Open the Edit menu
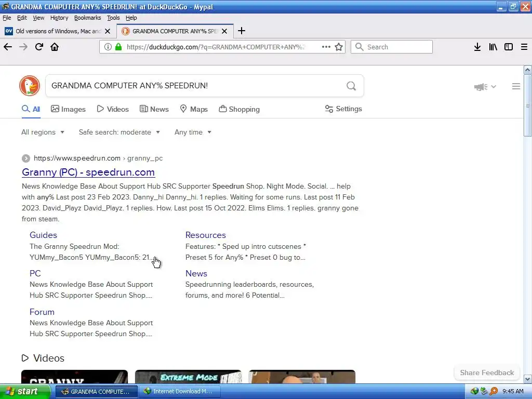This screenshot has height=399, width=532. coord(22,18)
